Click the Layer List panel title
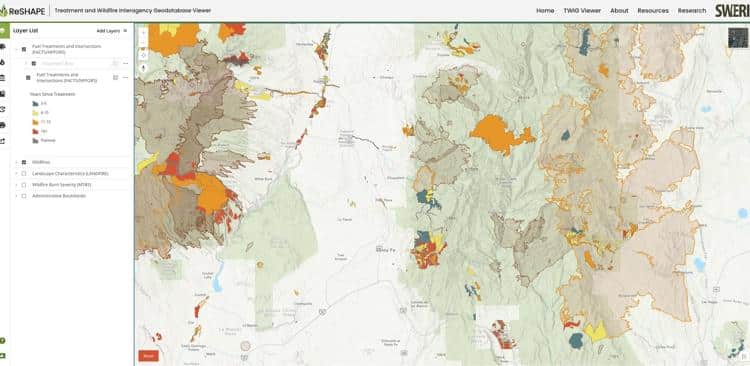 click(x=26, y=31)
